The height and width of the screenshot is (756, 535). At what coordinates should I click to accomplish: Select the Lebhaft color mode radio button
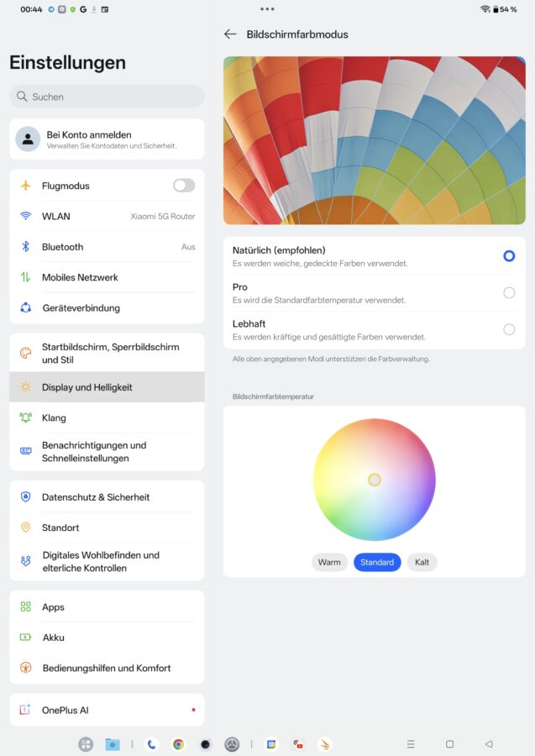(509, 329)
